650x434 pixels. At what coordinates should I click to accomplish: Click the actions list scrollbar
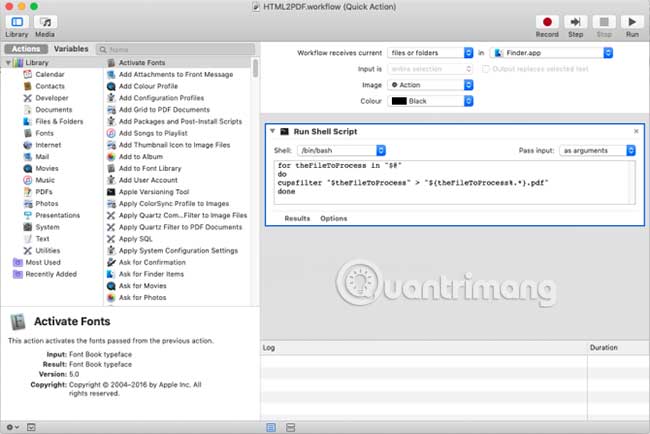tap(255, 68)
